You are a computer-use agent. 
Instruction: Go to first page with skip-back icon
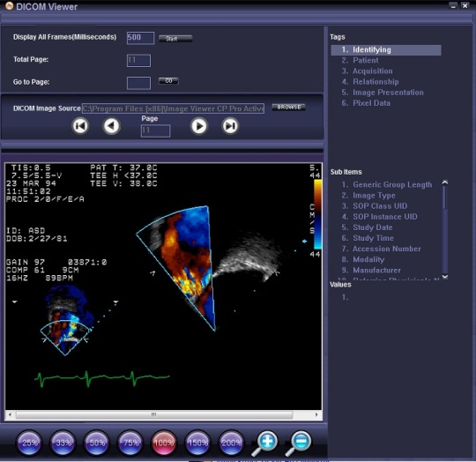click(80, 126)
